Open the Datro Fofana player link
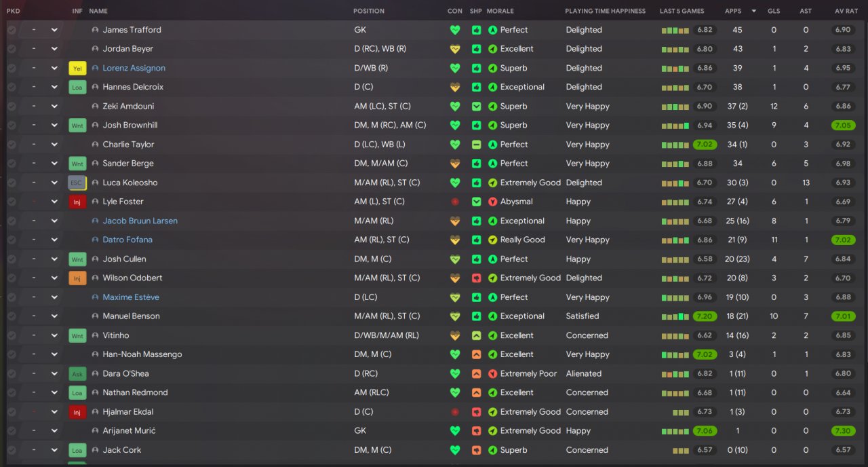Screen dimensions: 868x467 [x=127, y=240]
